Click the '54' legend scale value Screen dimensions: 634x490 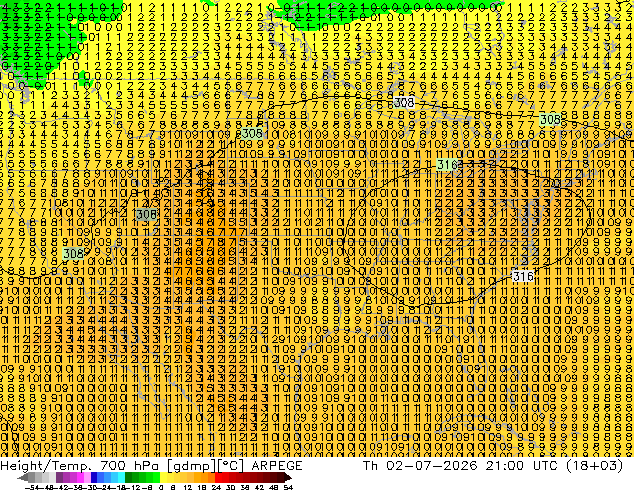(288, 488)
